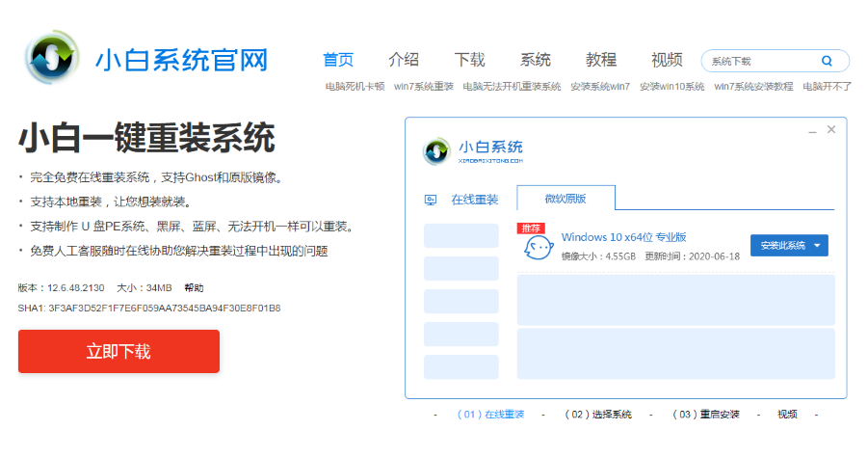The image size is (868, 457).
Task: Click the 支持制作 U 盘PE系统 bullet line
Action: [x=192, y=227]
